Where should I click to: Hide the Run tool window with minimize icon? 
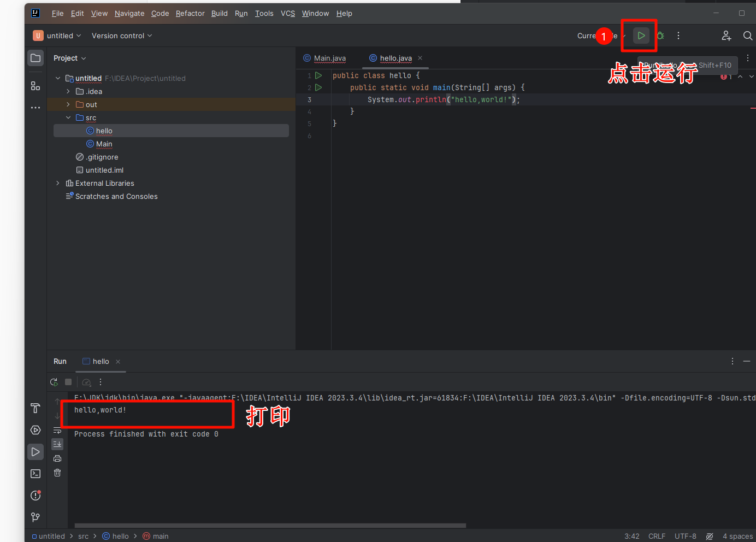[x=747, y=361]
